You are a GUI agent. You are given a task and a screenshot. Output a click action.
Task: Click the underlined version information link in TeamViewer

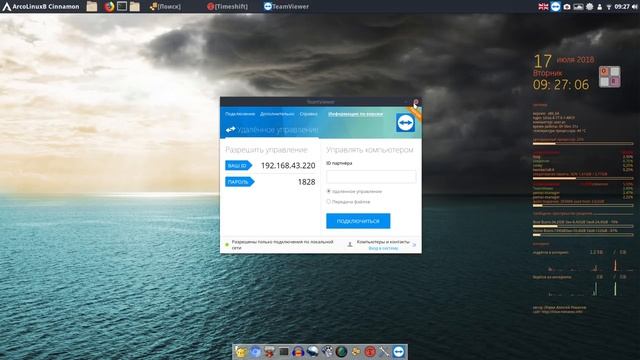click(x=356, y=114)
